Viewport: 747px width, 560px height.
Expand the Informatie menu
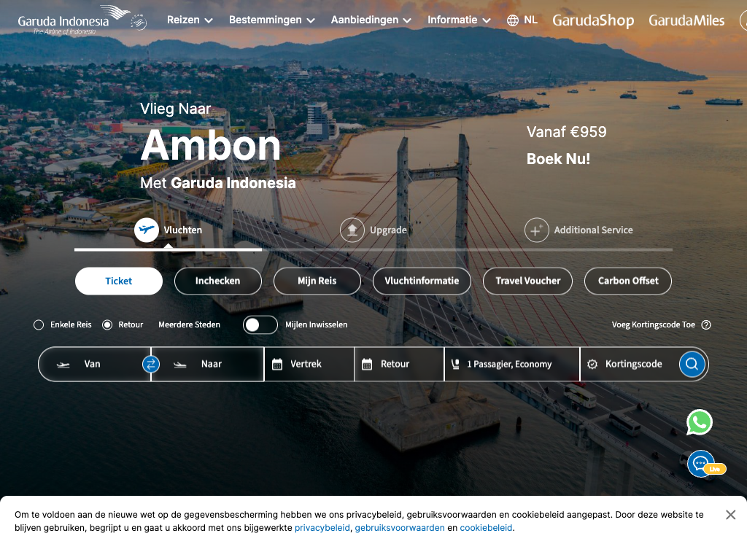[x=460, y=20]
